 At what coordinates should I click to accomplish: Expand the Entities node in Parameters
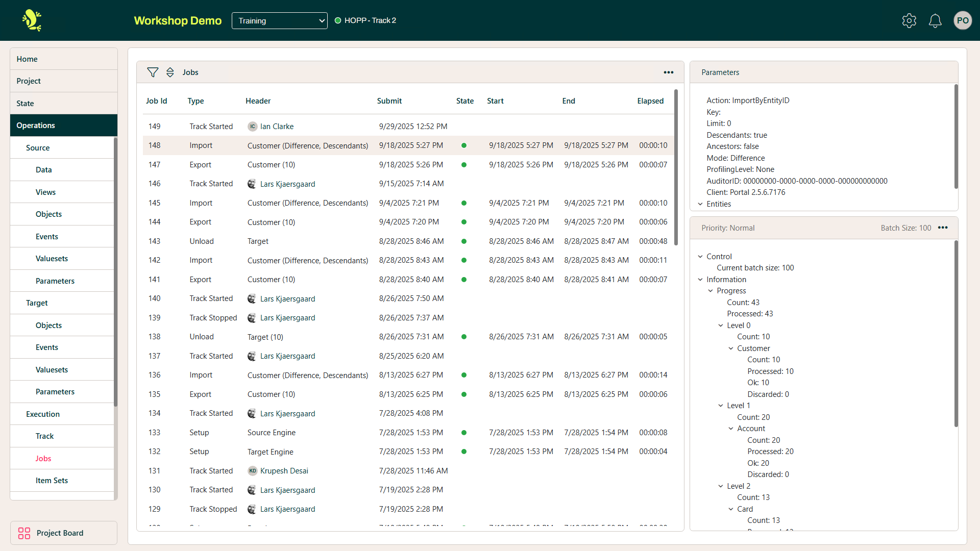(x=700, y=204)
